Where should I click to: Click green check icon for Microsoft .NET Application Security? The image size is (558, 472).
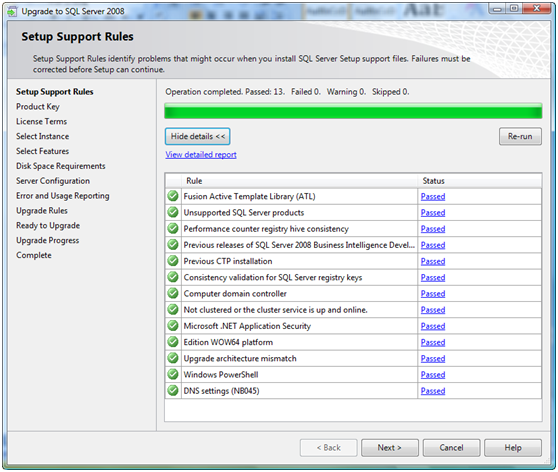tap(173, 325)
